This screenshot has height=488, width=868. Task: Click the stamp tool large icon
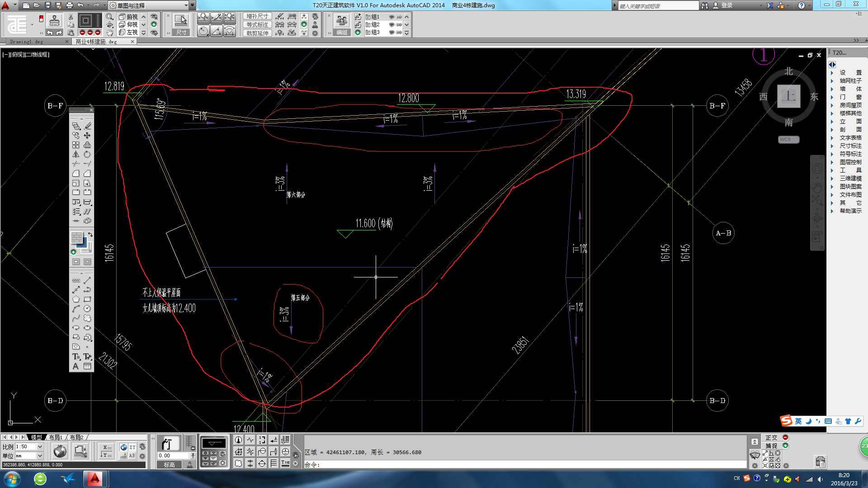(55, 21)
